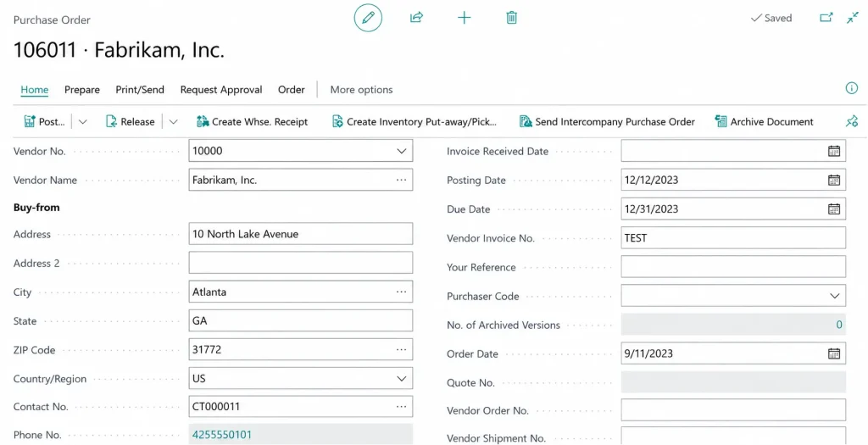Click City lookup ellipsis
This screenshot has width=868, height=445.
401,292
